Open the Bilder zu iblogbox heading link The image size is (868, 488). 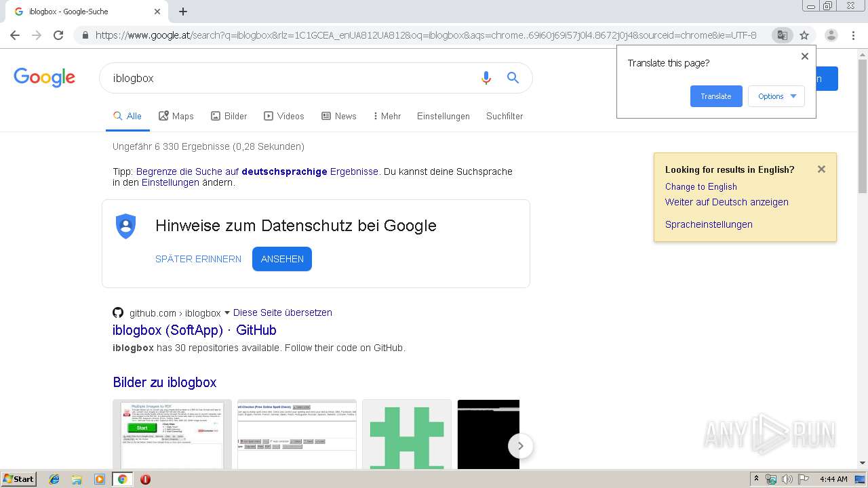pos(165,382)
